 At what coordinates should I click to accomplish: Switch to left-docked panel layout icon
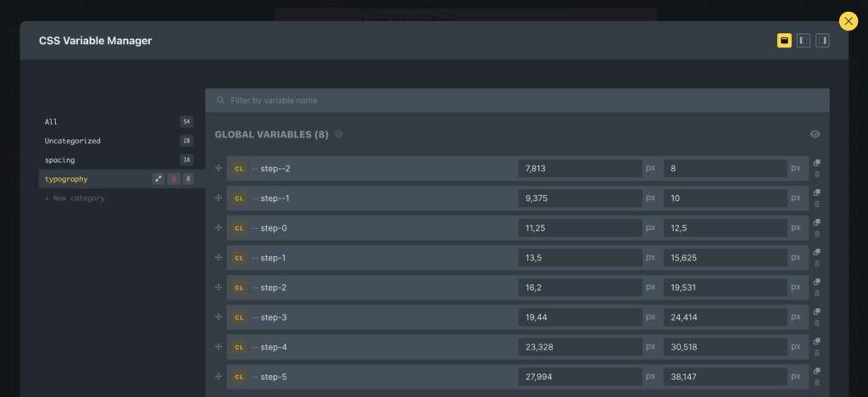pos(804,41)
